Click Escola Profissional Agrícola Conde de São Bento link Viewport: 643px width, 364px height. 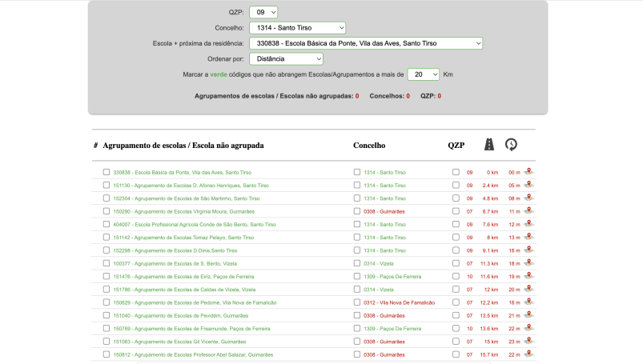(x=194, y=225)
